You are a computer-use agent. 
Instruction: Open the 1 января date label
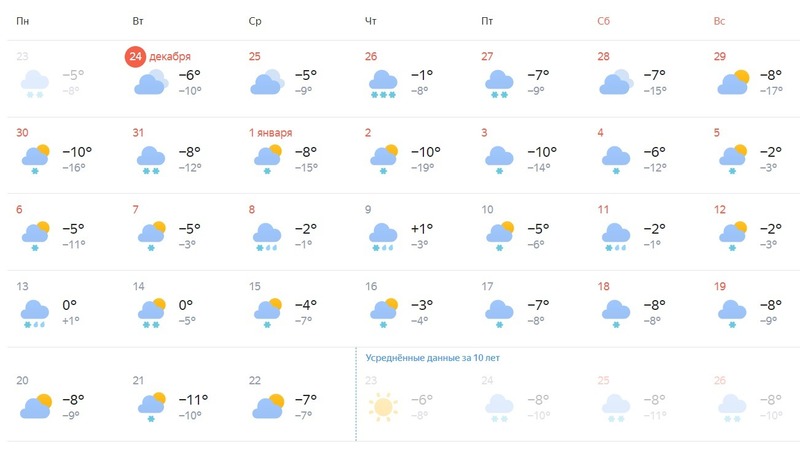pos(270,133)
